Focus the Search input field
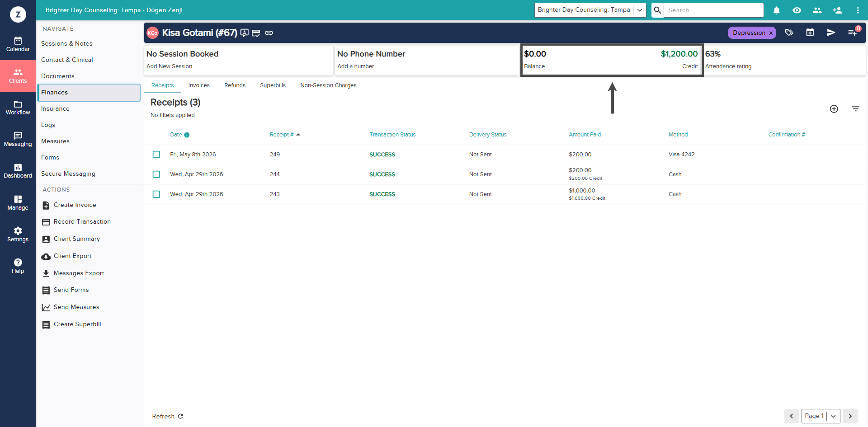868x427 pixels. (x=713, y=10)
